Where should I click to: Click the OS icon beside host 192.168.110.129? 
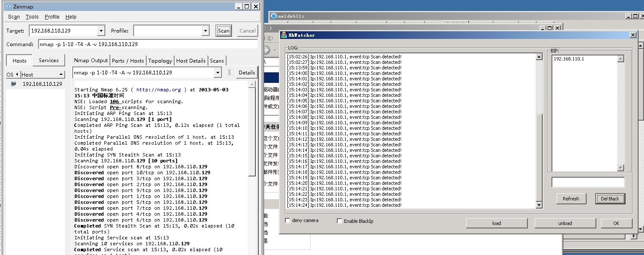click(x=14, y=84)
